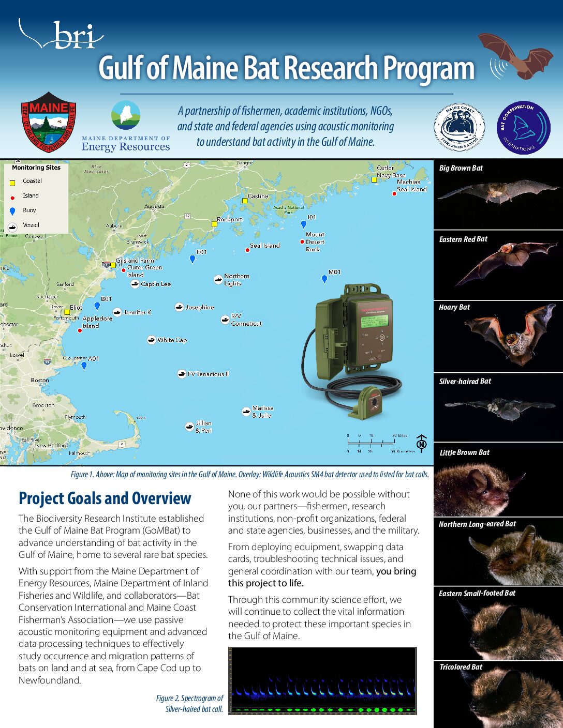Image resolution: width=563 pixels, height=728 pixels.
Task: Click the Acadia National Park label
Action: (289, 209)
